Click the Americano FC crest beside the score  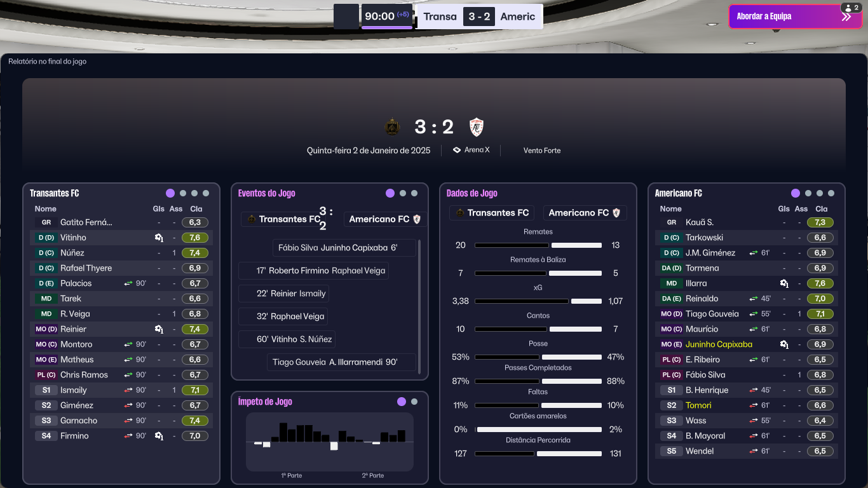pos(477,127)
